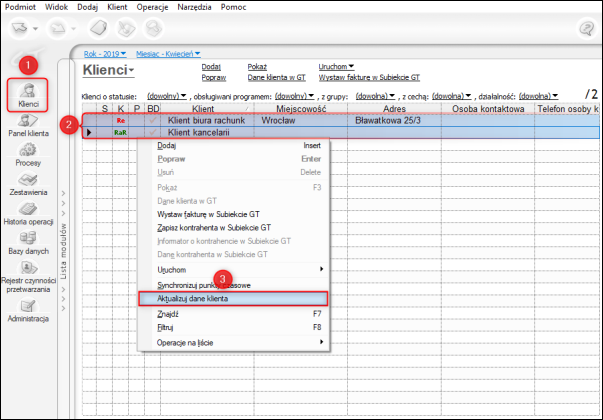Open the Bazy danych module
The height and width of the screenshot is (420, 603).
[x=28, y=243]
